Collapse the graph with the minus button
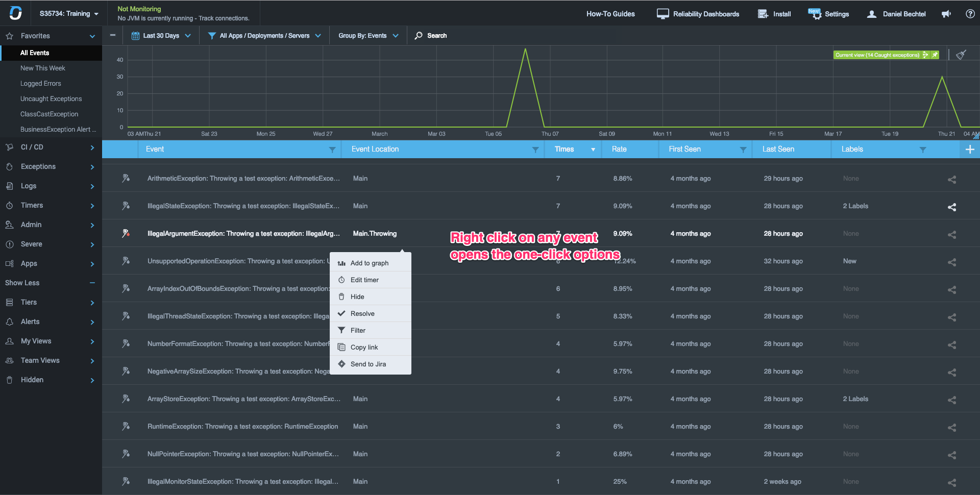 coord(113,35)
